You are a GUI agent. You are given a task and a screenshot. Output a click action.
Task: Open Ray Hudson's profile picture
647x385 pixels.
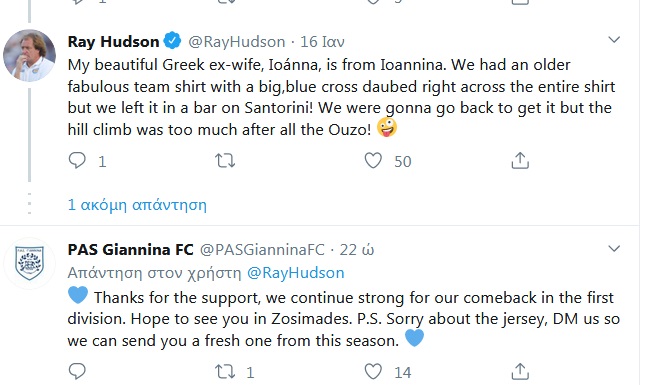(x=29, y=55)
